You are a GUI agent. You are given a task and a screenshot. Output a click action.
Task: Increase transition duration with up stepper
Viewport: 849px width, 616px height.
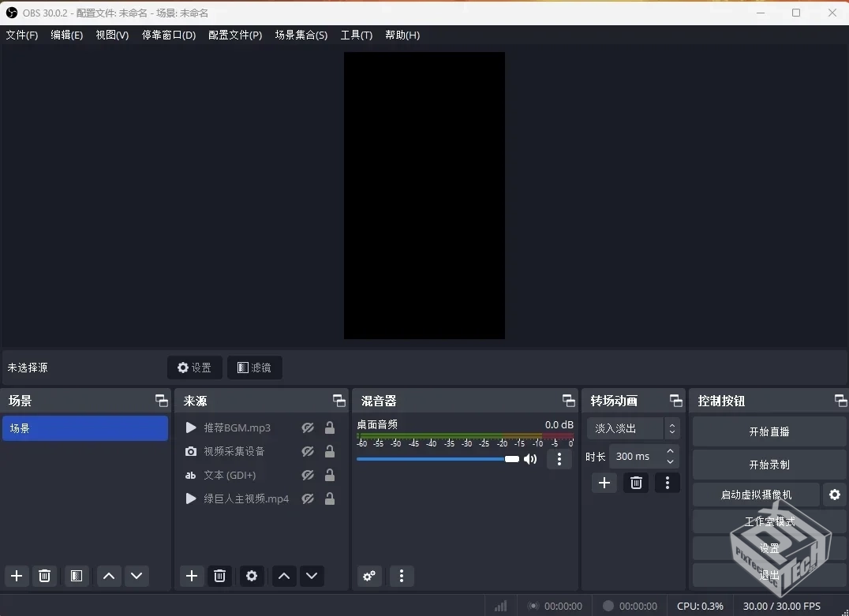click(670, 452)
